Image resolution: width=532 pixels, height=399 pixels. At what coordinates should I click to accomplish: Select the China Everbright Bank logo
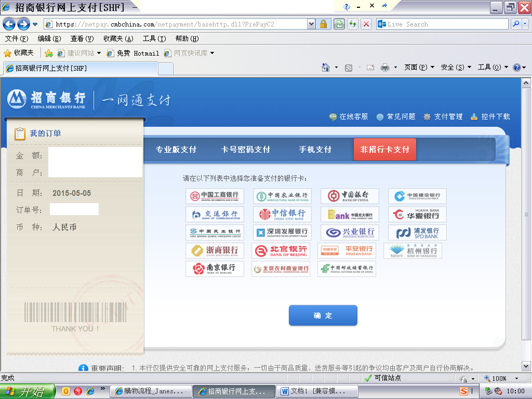tap(350, 214)
